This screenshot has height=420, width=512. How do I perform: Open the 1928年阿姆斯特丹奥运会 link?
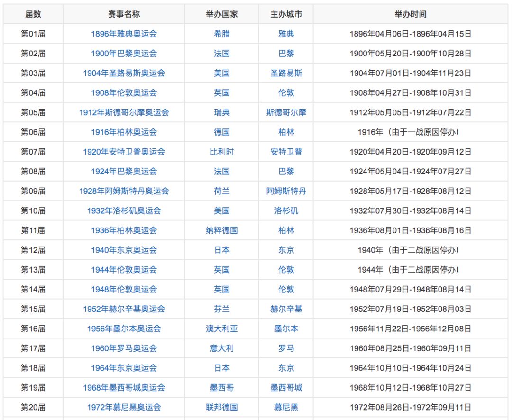(x=124, y=191)
